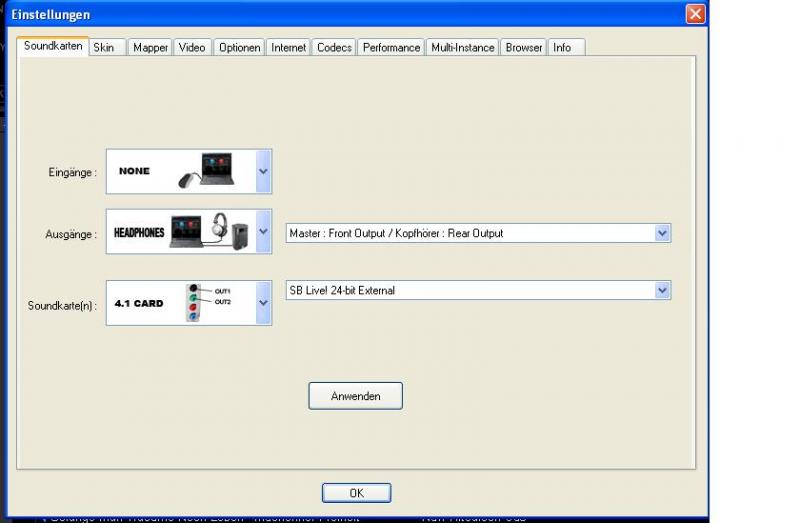Click the laptop with mouse inputs icon
The image size is (800, 523).
206,170
